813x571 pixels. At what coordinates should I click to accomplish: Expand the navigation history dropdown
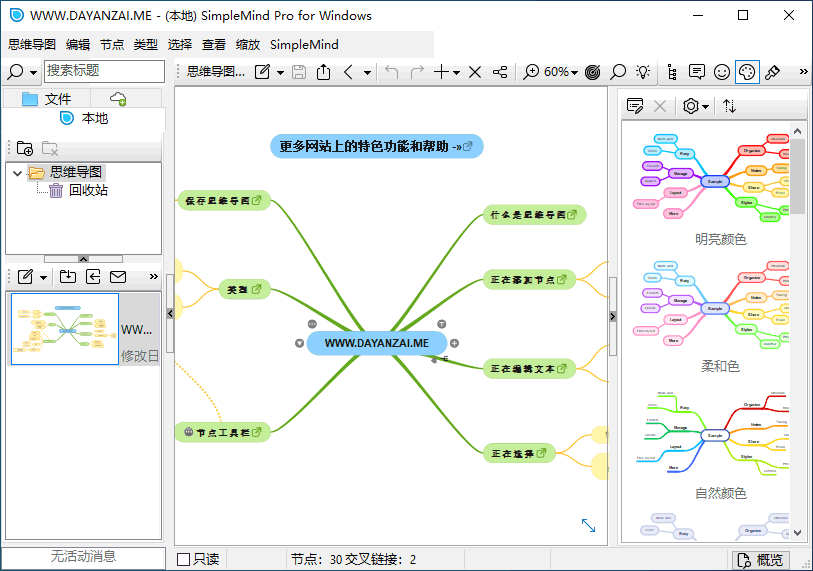tap(367, 73)
